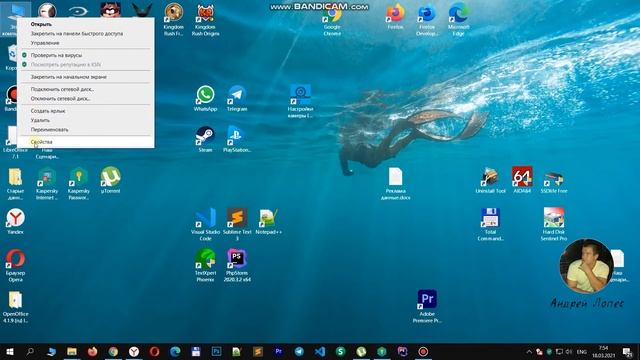
Task: Open Premiere Pro from the taskbar
Action: coord(278,351)
